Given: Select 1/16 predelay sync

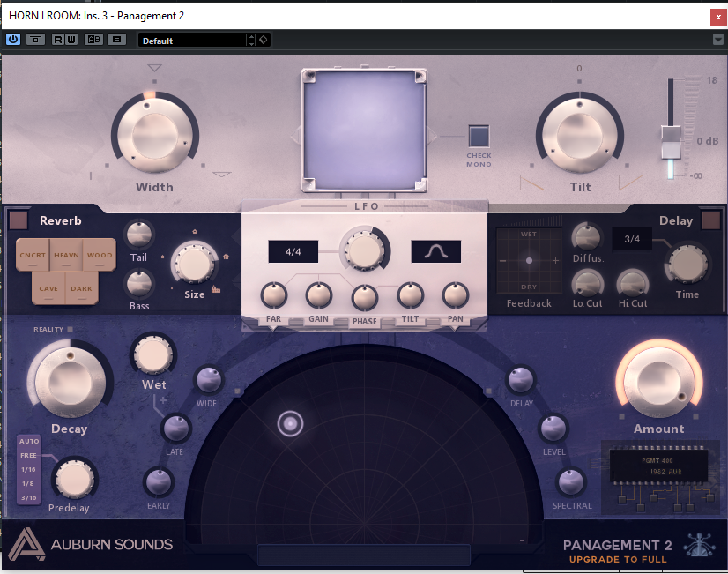Looking at the screenshot, I should [28, 469].
